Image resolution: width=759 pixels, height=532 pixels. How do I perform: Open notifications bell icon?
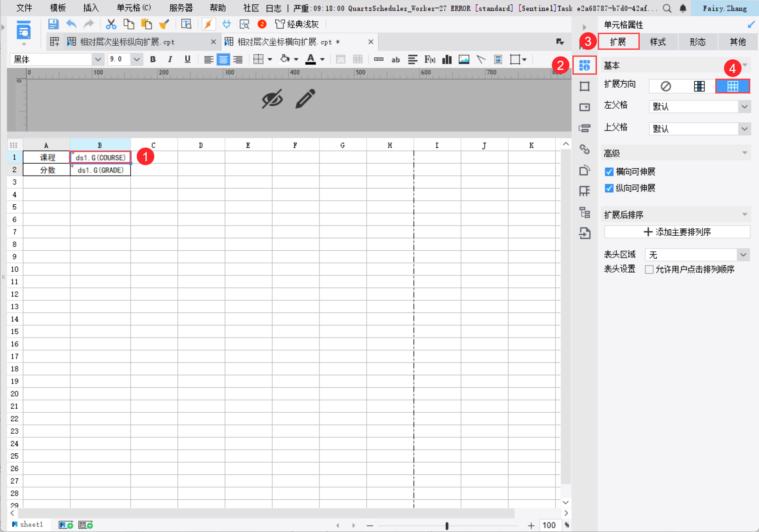(x=683, y=8)
